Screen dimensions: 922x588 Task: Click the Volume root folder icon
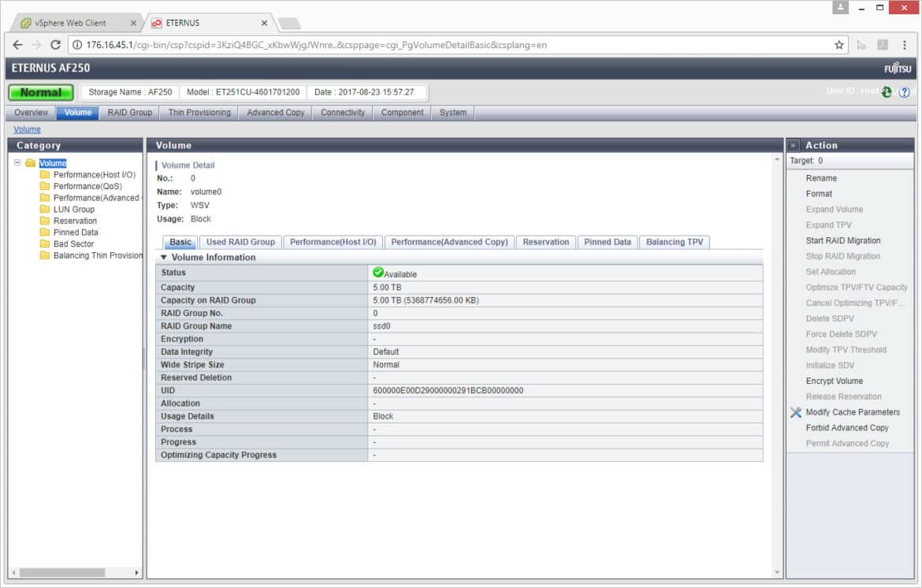click(x=31, y=163)
